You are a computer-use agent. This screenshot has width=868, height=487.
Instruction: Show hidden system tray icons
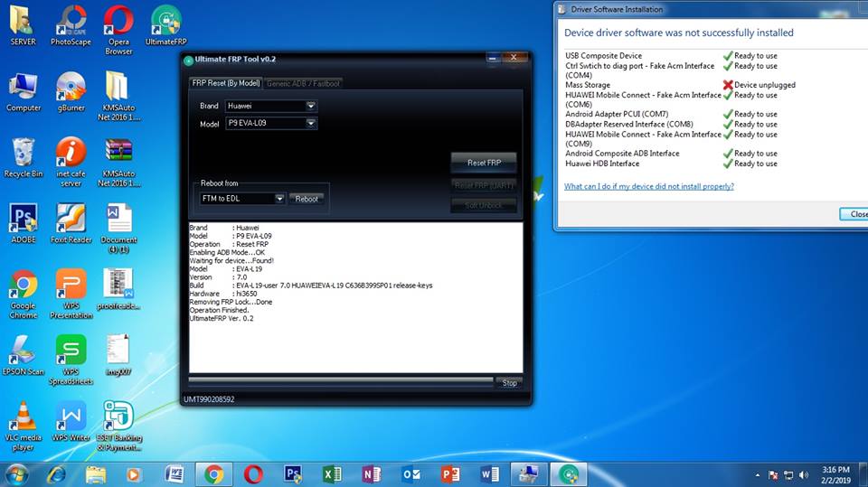[758, 475]
